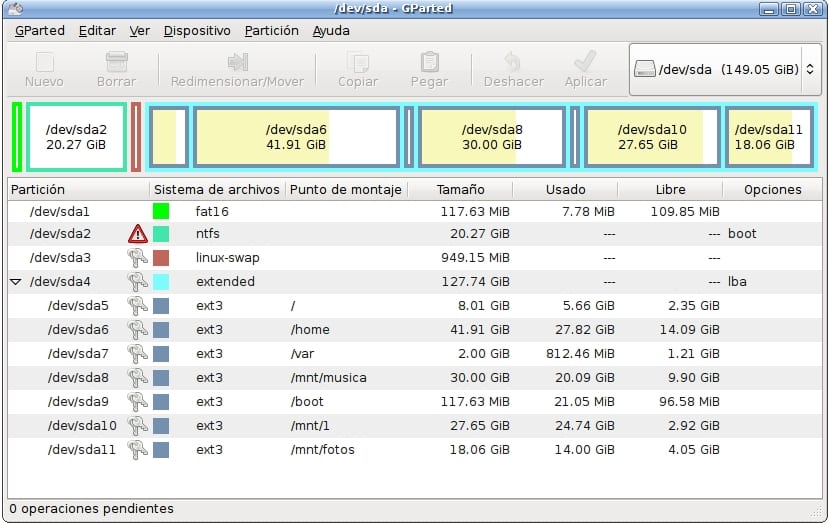Select the green sda1 sliver in disk map
Image resolution: width=830 pixels, height=524 pixels.
tap(17, 137)
